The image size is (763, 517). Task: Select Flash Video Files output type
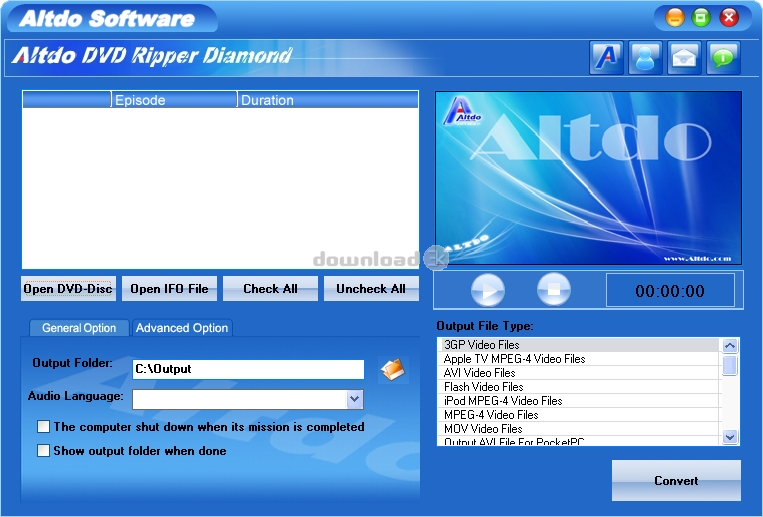[579, 387]
